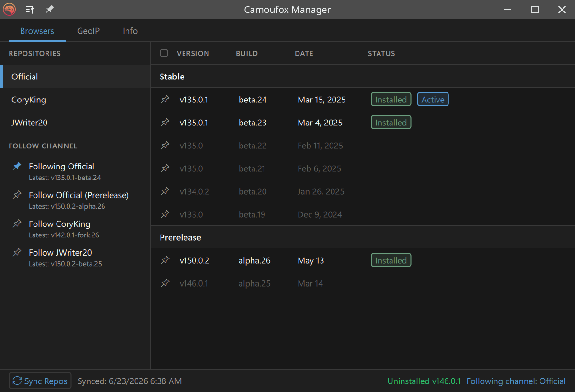Click the Prerelease section header
This screenshot has width=575, height=392.
click(x=180, y=237)
